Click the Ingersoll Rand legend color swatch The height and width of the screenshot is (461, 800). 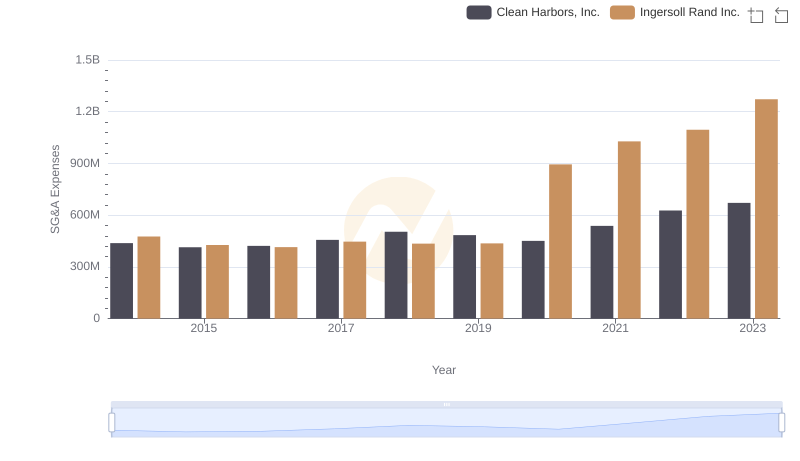(x=622, y=12)
